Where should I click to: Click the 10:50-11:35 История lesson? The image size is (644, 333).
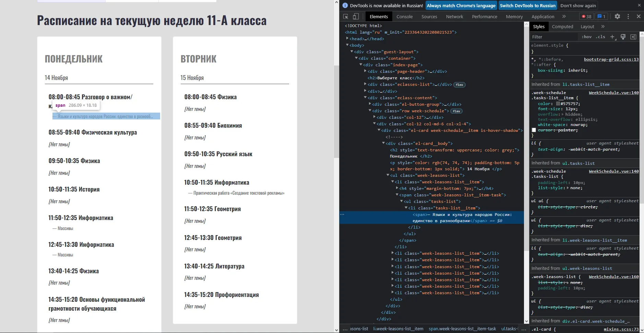[x=74, y=190]
